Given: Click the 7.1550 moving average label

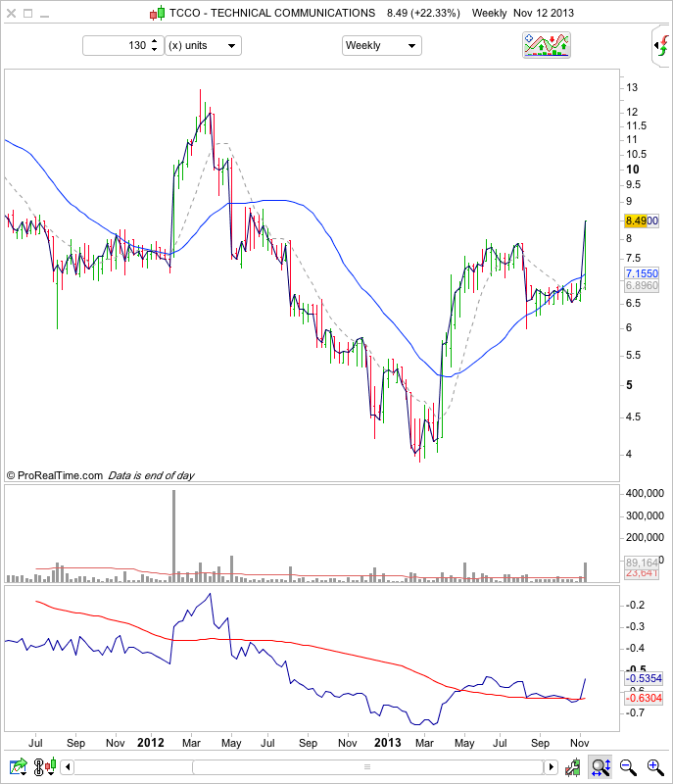Looking at the screenshot, I should pyautogui.click(x=642, y=273).
